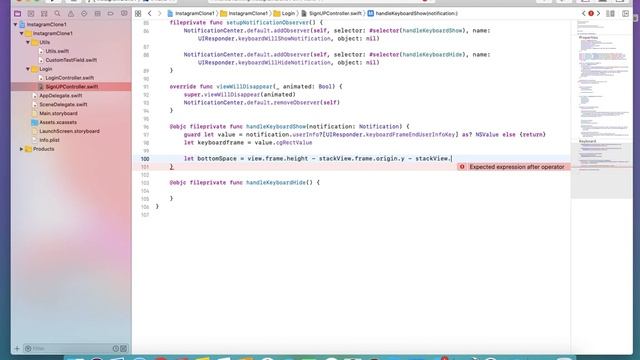
Task: Go forward in editor history
Action: tap(160, 13)
